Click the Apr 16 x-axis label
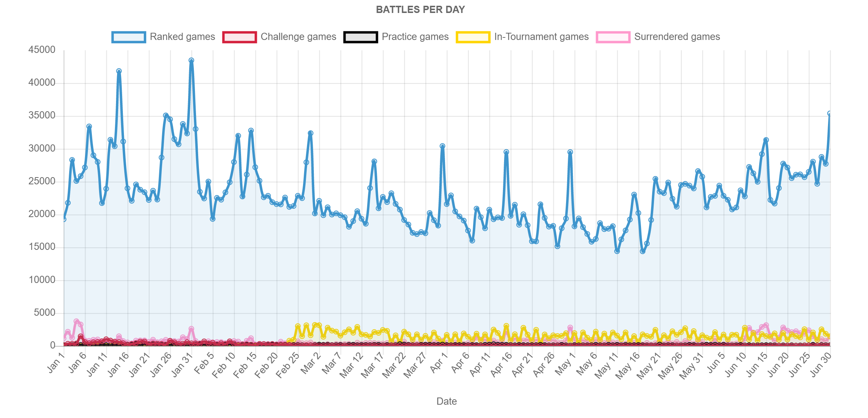The height and width of the screenshot is (418, 868). [501, 364]
